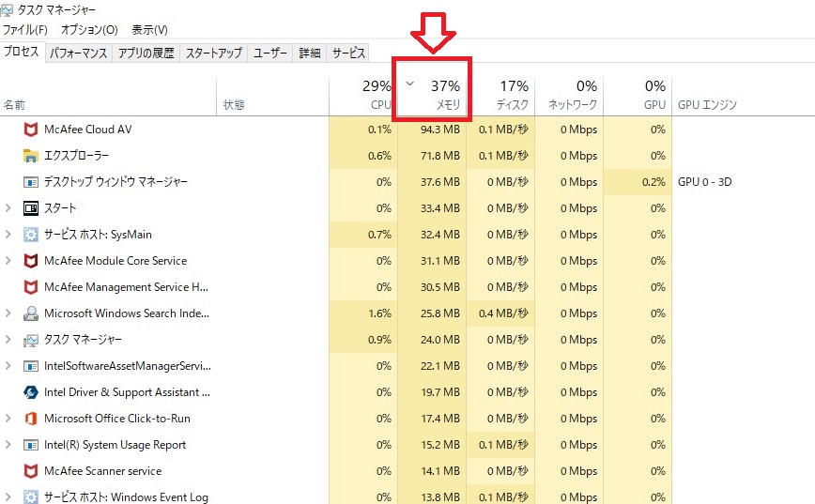815x504 pixels.
Task: Click the スタート process icon
Action: (31, 208)
